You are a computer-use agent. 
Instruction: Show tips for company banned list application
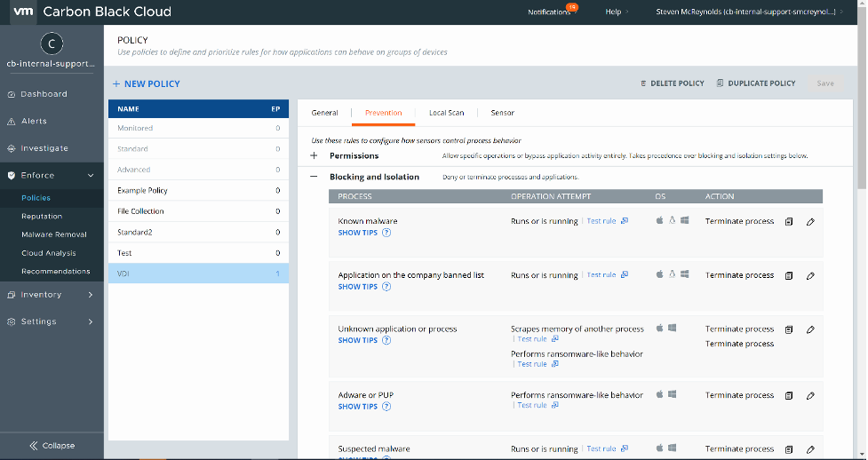(358, 287)
